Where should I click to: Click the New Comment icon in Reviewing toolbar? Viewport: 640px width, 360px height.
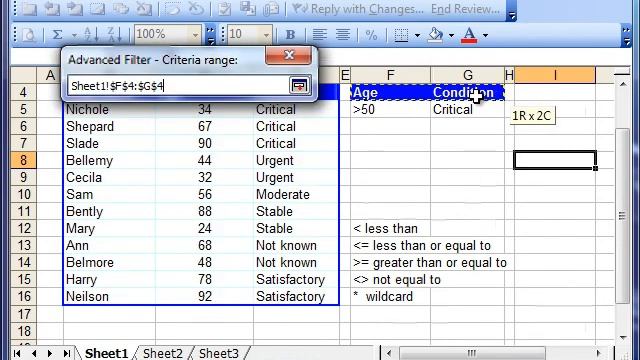coord(29,9)
